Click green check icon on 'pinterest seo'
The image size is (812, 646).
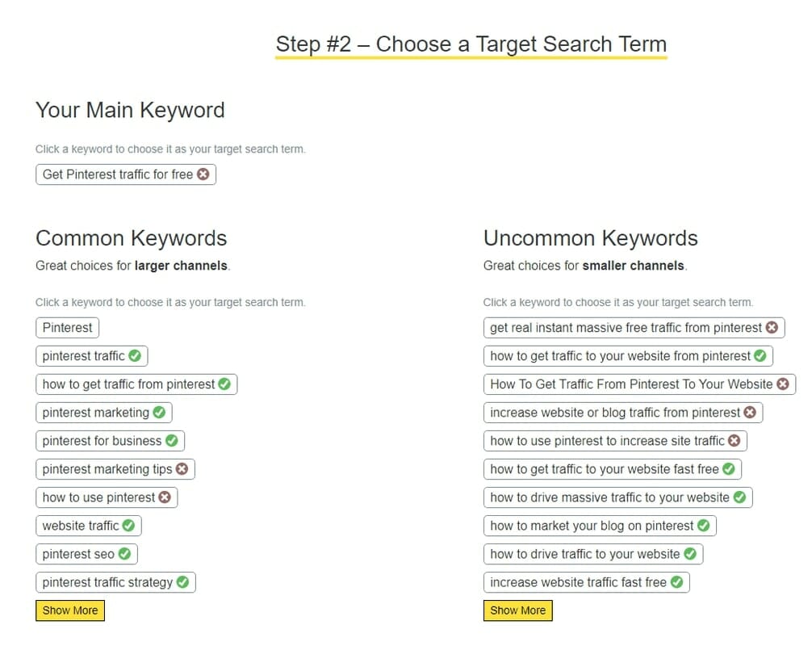124,554
